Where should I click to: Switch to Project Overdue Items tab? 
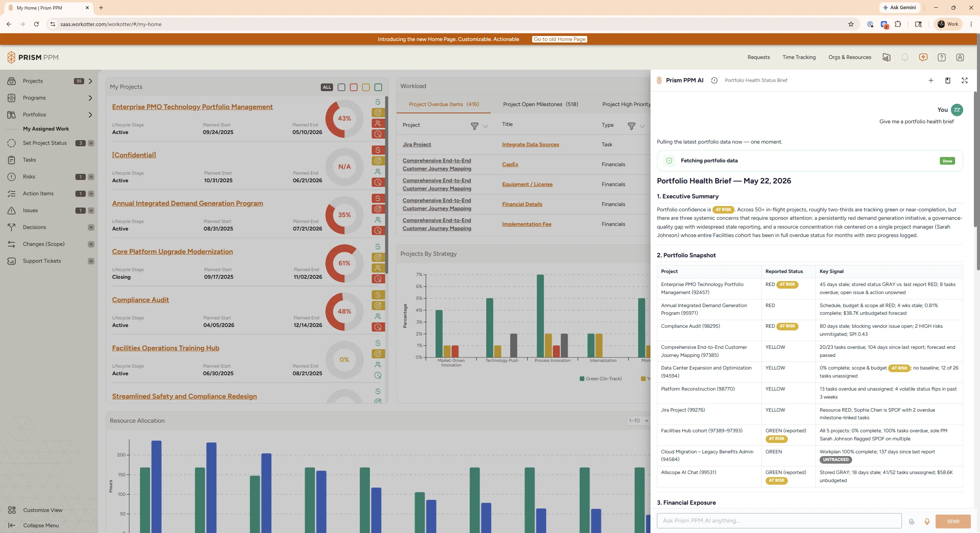(x=444, y=104)
